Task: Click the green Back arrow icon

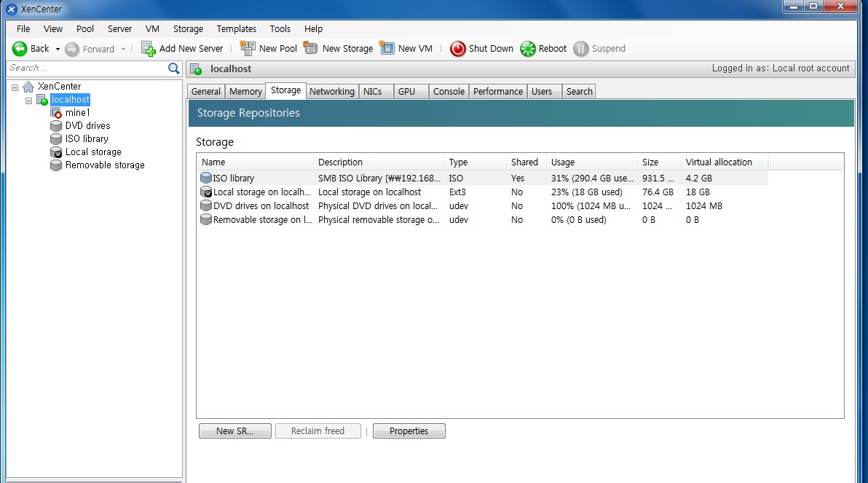Action: 20,49
